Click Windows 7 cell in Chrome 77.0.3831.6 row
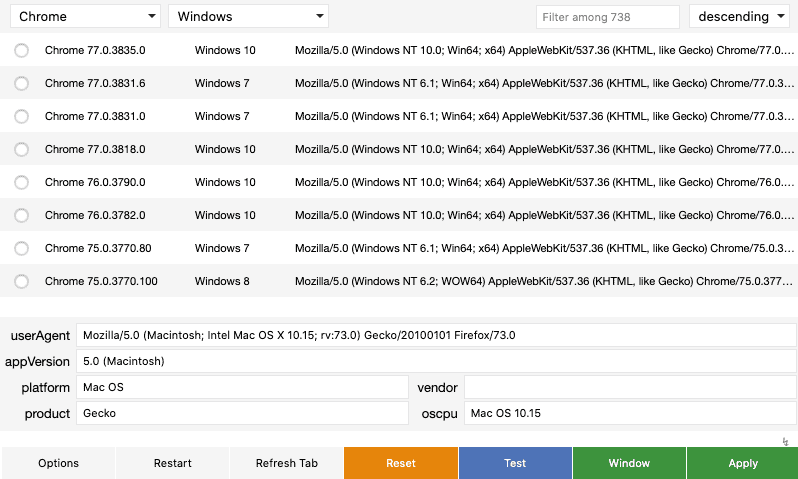The width and height of the screenshot is (798, 479). click(x=222, y=83)
